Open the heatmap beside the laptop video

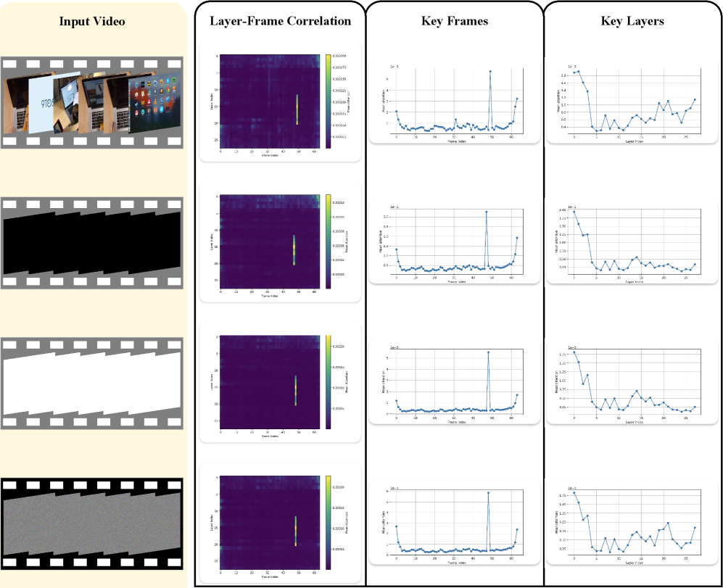[270, 102]
